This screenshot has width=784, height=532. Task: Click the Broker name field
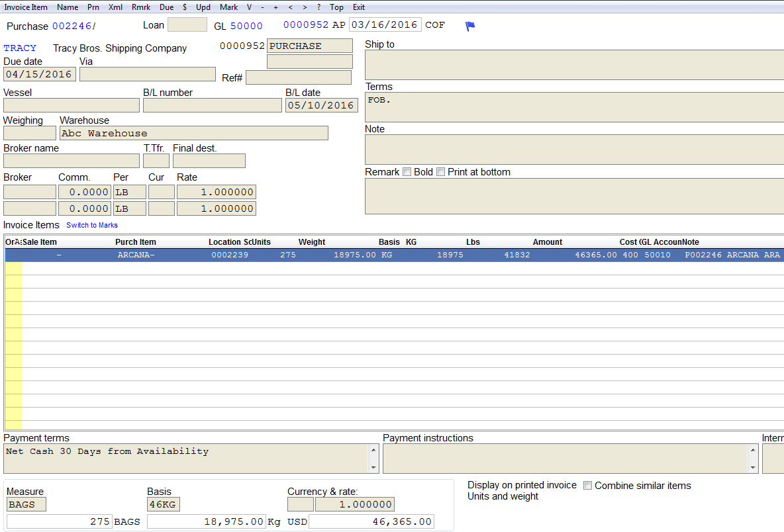pos(72,161)
